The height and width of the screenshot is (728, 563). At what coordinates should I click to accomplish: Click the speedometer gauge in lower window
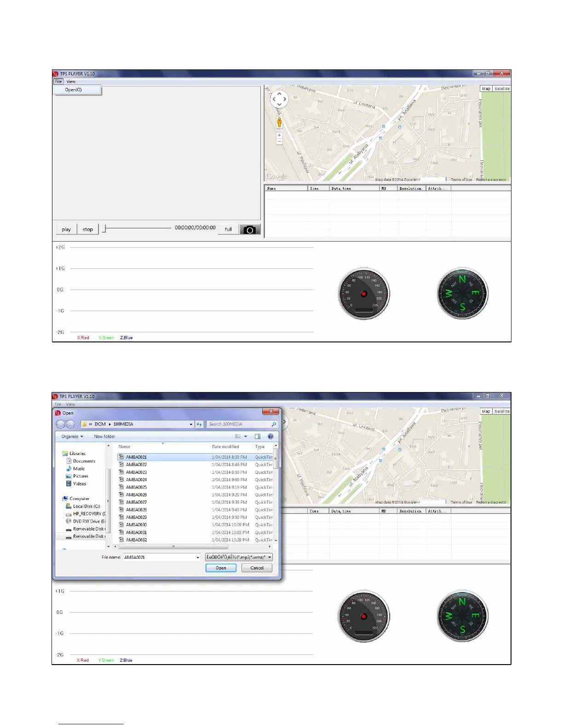364,616
